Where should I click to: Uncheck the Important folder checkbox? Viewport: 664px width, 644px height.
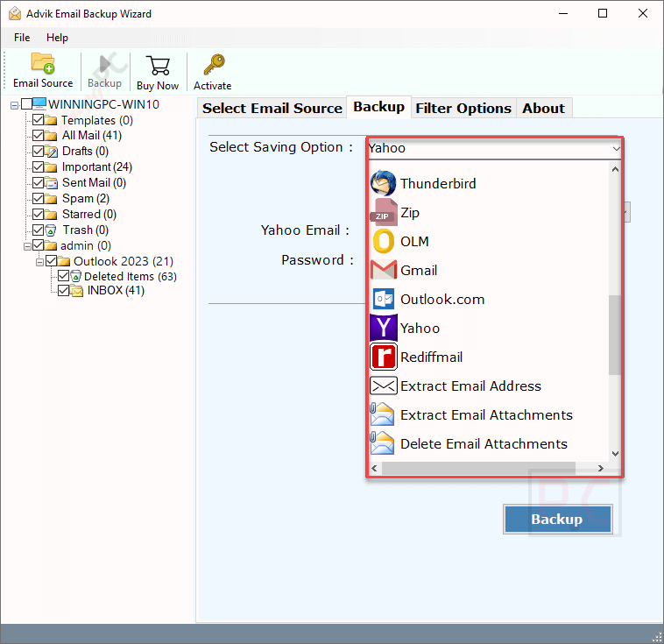coord(39,166)
